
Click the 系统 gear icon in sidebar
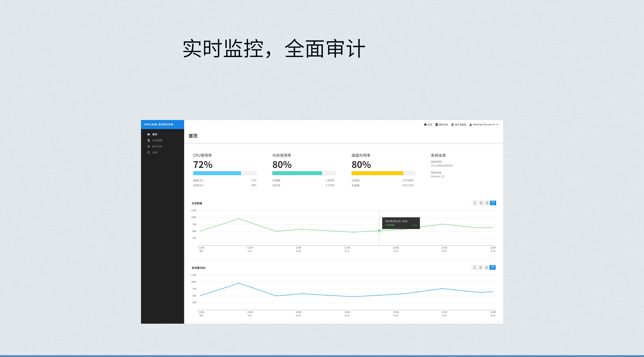[x=148, y=152]
